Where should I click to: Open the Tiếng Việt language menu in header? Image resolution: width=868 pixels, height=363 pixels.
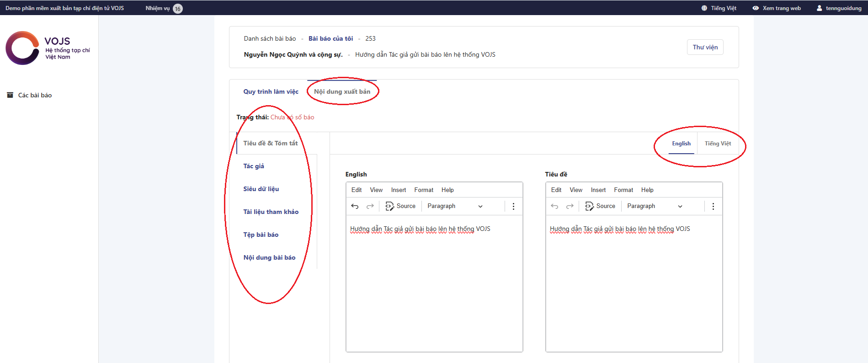coord(719,8)
